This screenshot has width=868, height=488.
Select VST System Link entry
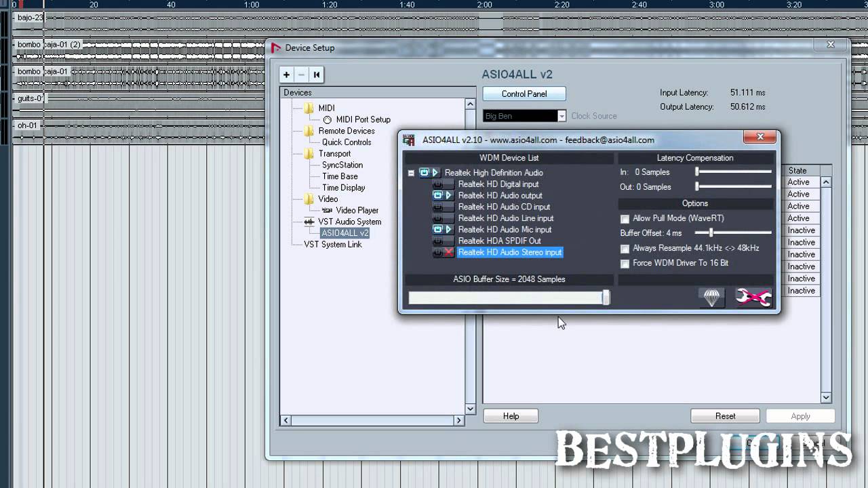[332, 245]
